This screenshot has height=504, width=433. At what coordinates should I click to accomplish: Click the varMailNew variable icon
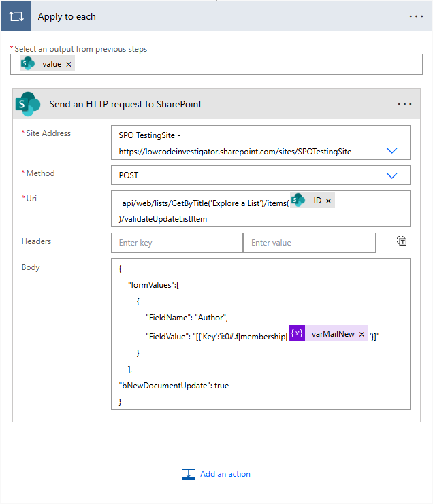[x=297, y=334]
